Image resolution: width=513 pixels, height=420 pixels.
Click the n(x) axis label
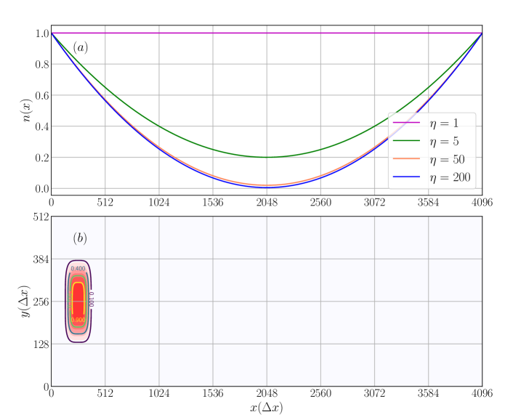point(27,110)
